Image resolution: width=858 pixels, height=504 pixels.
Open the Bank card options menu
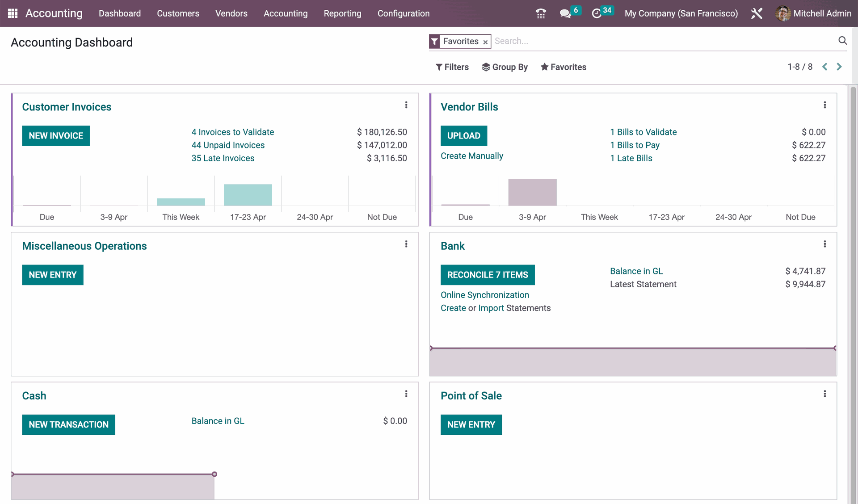[x=825, y=244]
